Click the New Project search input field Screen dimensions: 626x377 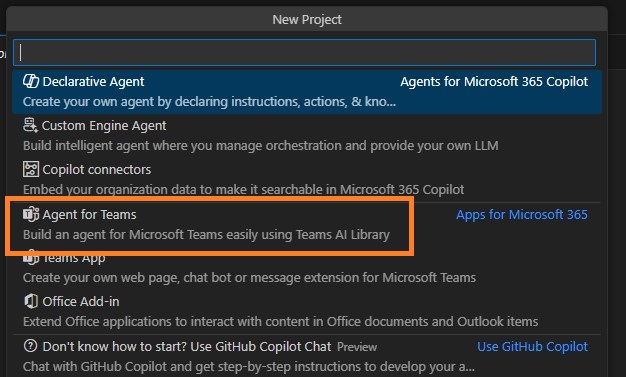[x=304, y=52]
